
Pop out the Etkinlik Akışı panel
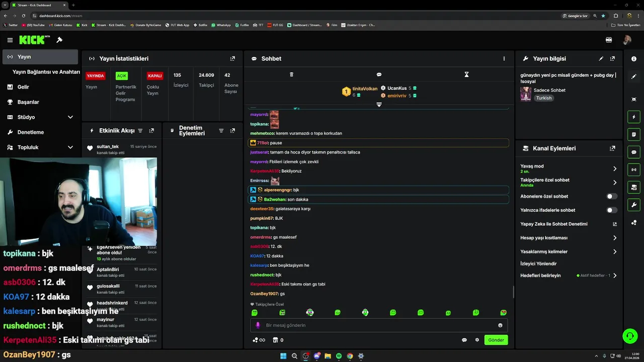(151, 131)
